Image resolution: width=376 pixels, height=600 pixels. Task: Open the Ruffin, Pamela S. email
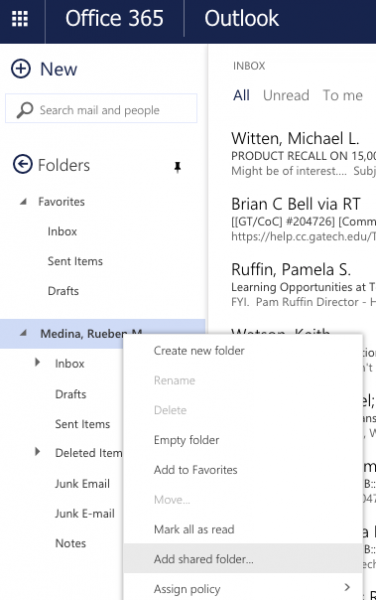pos(303,286)
